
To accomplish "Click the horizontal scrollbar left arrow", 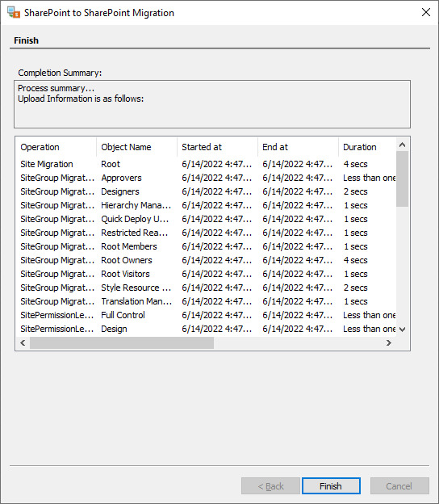I will tap(23, 342).
